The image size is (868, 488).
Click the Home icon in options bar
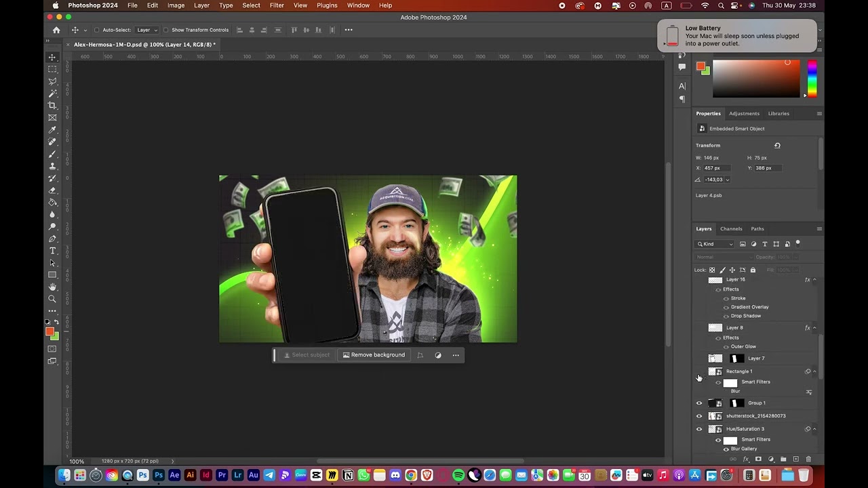tap(56, 30)
